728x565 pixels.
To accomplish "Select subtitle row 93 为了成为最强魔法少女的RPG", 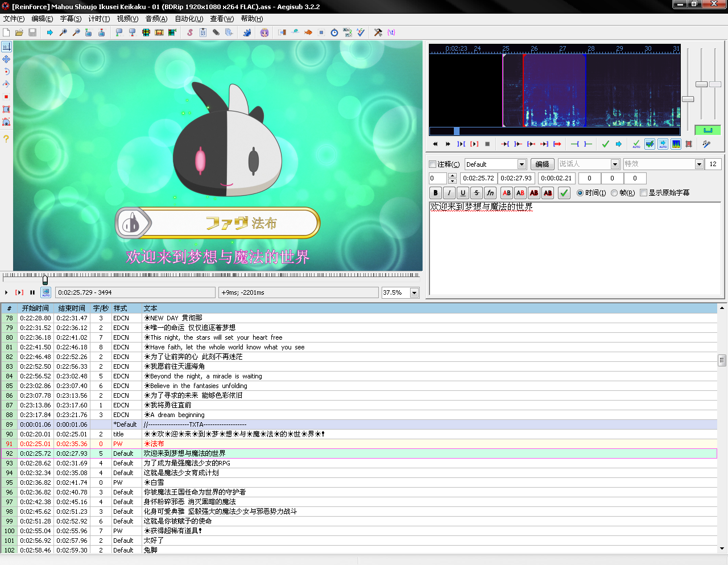I will point(359,463).
